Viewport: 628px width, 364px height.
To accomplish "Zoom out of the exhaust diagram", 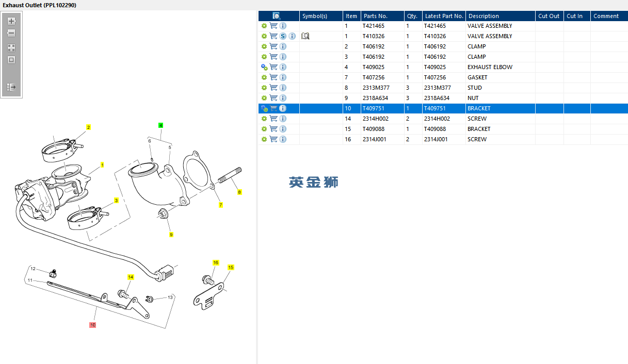I will click(x=11, y=33).
